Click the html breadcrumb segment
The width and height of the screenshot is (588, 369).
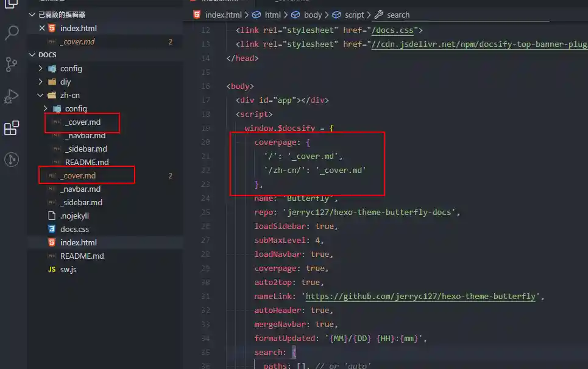[x=272, y=15]
